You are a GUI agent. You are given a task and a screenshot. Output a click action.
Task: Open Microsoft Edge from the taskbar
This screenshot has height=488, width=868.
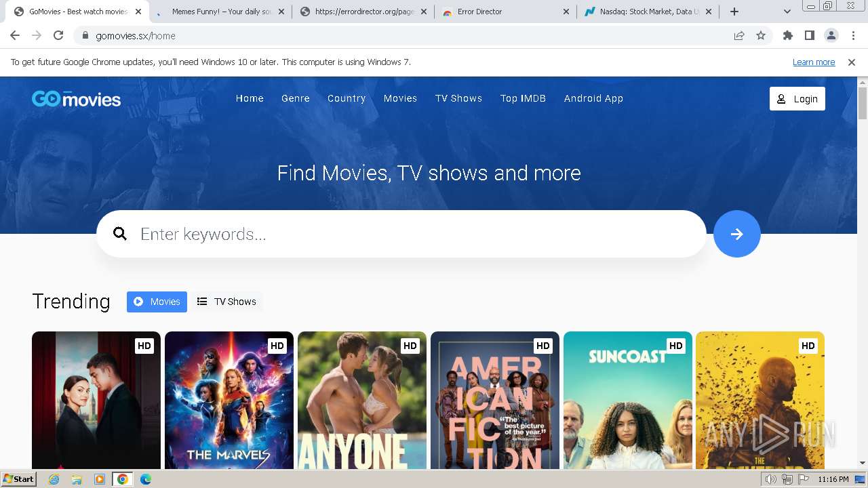pos(146,479)
